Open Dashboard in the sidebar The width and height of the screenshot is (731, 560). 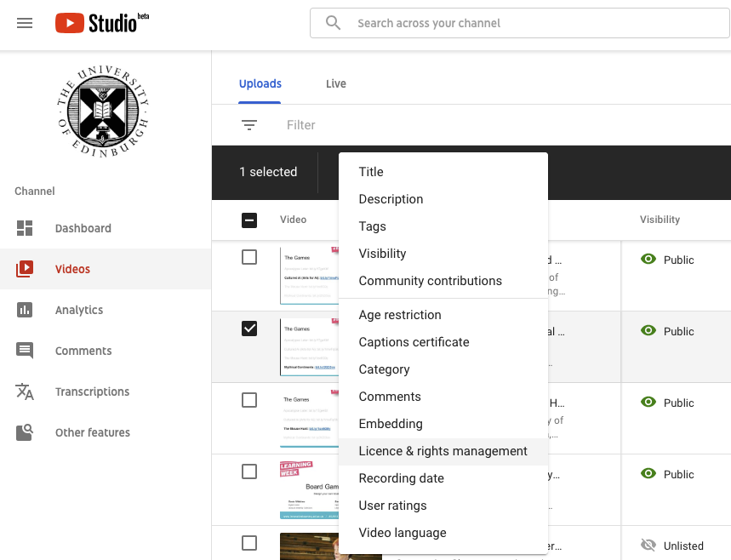pyautogui.click(x=106, y=228)
